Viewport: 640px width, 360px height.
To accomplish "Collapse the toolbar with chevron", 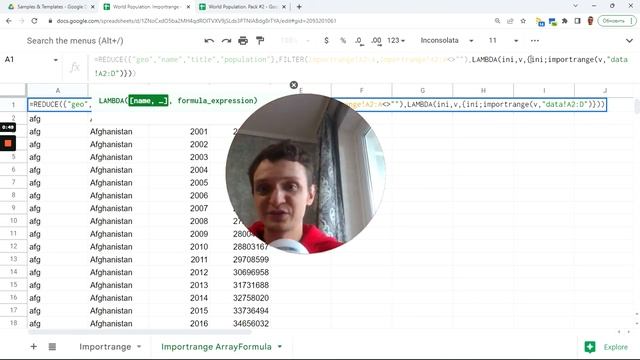I will click(x=629, y=40).
